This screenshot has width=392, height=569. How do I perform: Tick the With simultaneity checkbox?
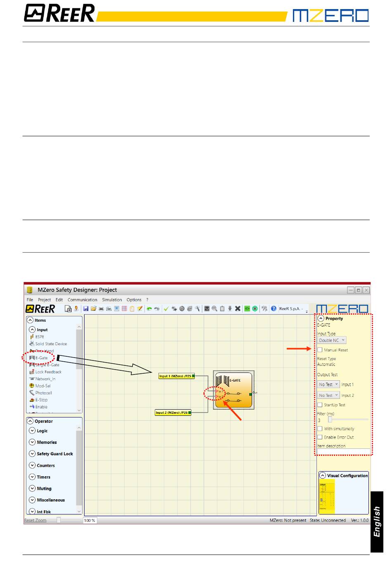coord(320,429)
